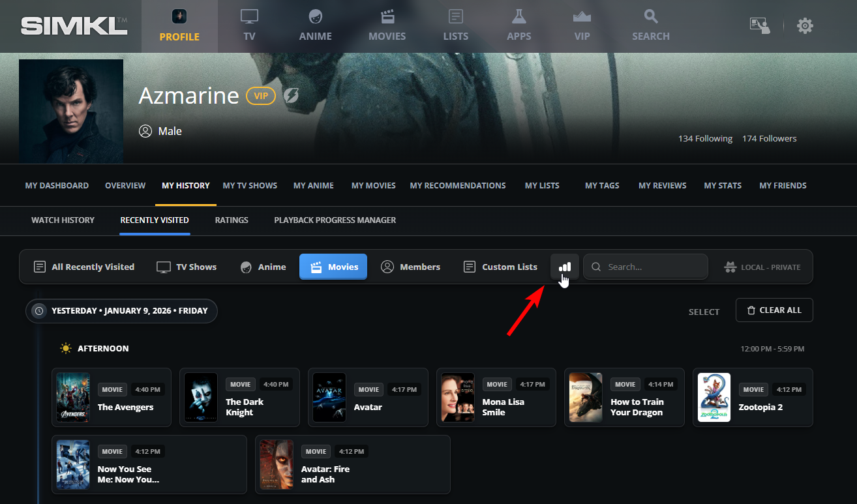Viewport: 857px width, 504px height.
Task: Click the Select link
Action: coord(704,312)
